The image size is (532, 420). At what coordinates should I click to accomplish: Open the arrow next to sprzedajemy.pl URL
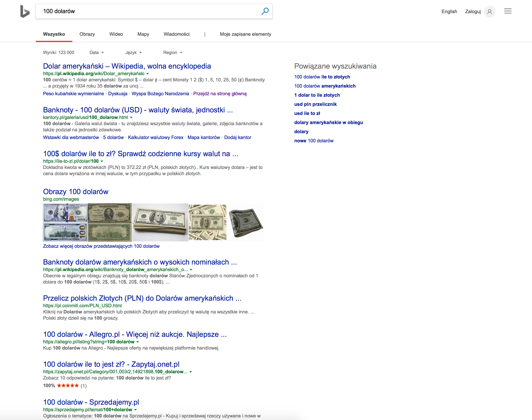pos(135,410)
